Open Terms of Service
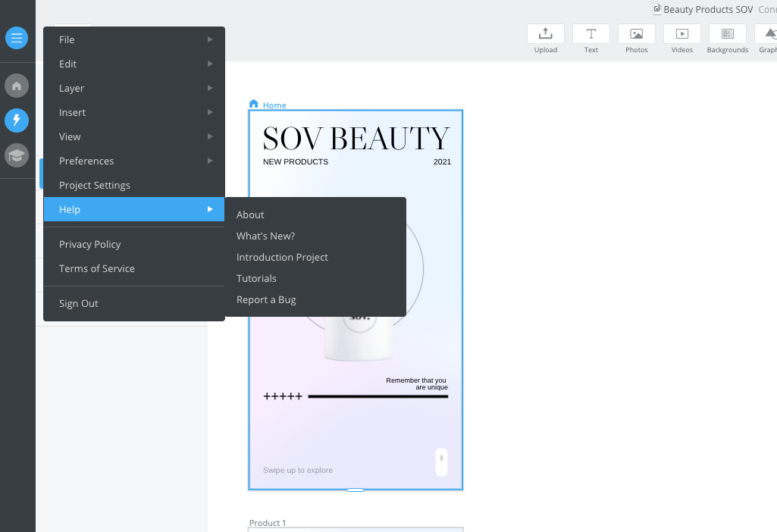777x532 pixels. tap(134, 268)
